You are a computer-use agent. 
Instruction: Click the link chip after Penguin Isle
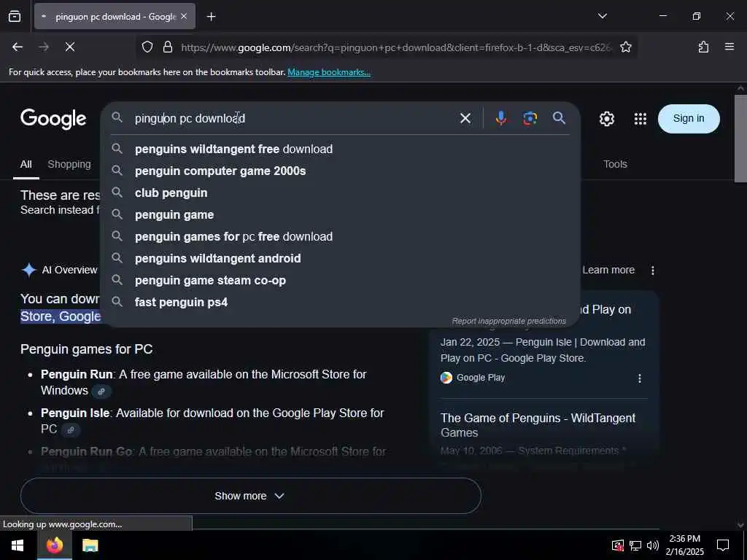coord(71,430)
